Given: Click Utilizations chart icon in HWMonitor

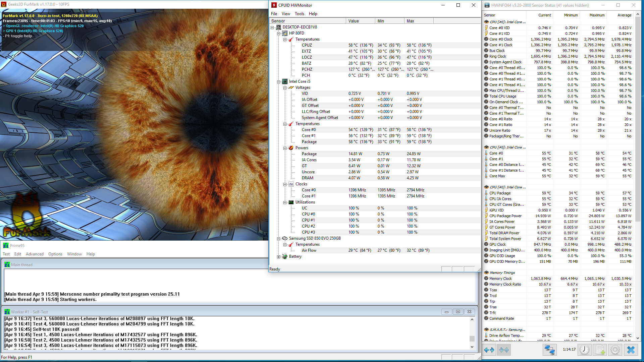Looking at the screenshot, I should pos(291,202).
